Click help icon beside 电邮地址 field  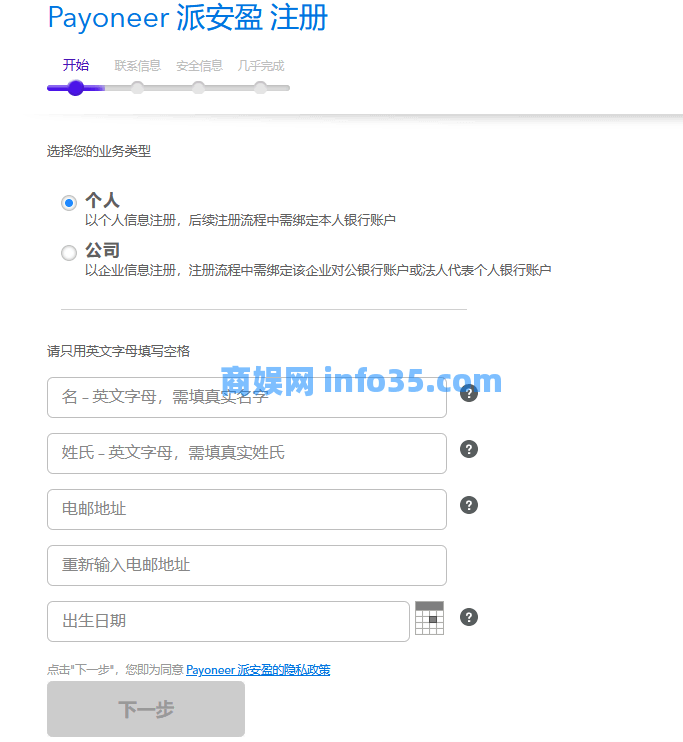[469, 505]
